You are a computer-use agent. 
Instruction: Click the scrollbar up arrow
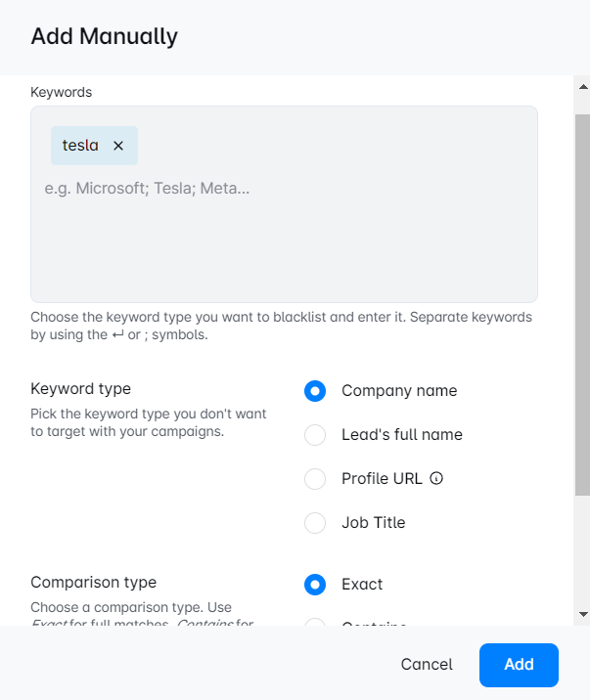(582, 87)
